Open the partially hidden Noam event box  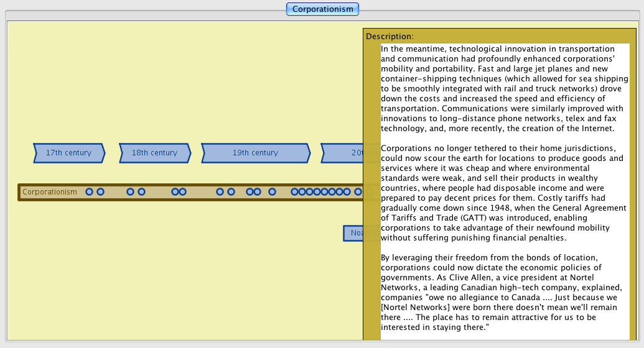pos(353,233)
